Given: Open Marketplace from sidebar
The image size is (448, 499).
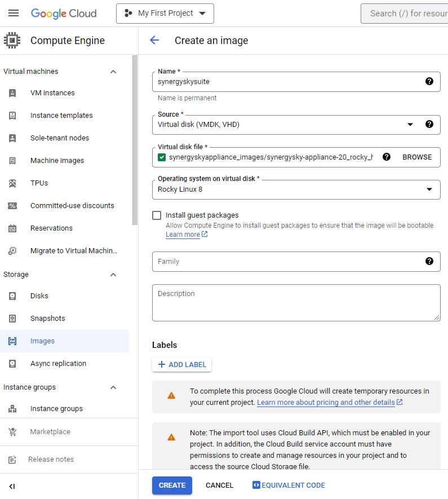Looking at the screenshot, I should click(x=50, y=431).
